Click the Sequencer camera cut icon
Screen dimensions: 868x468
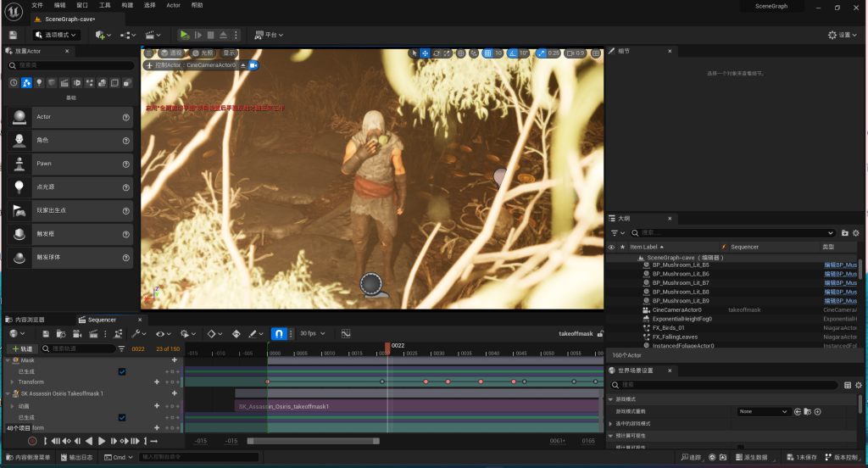tap(77, 334)
